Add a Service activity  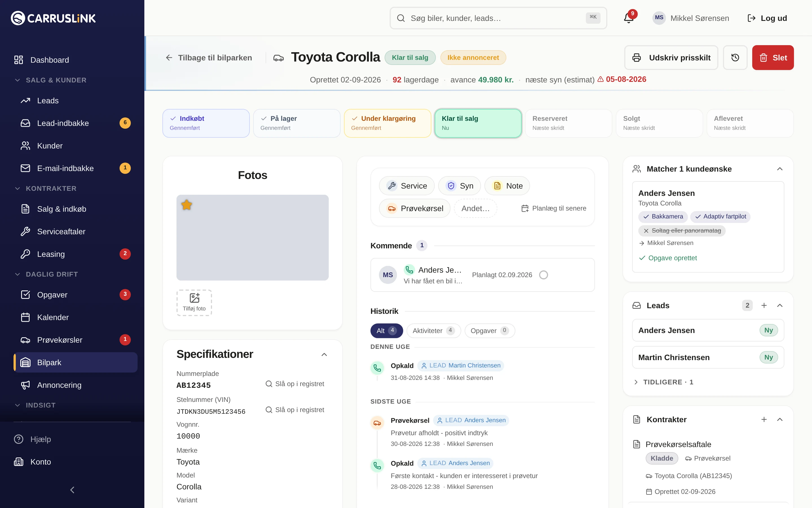click(x=407, y=186)
